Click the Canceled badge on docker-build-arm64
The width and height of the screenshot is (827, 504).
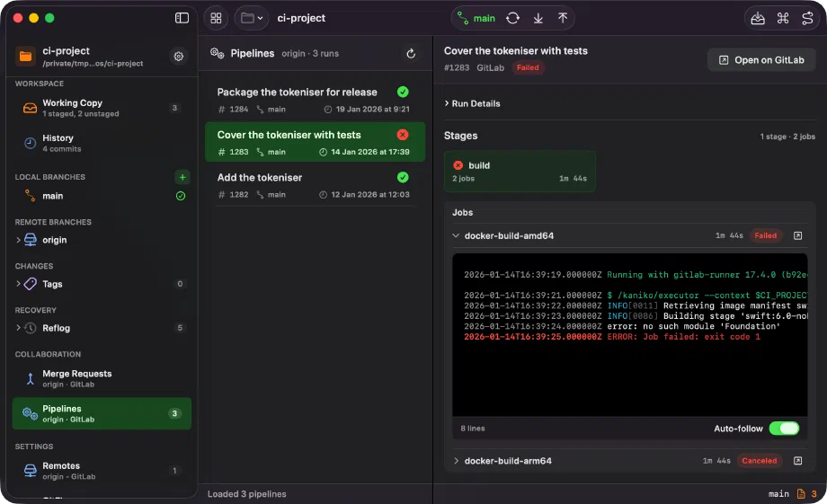point(759,461)
